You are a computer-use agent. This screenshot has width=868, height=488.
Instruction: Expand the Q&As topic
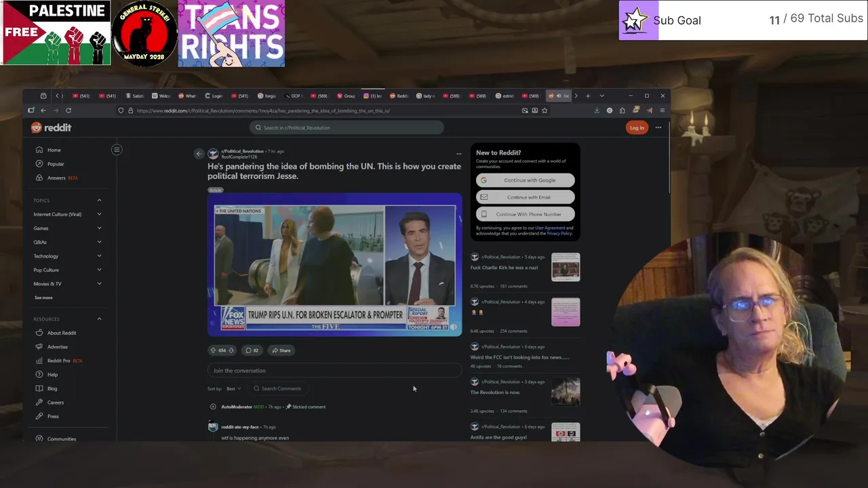pyautogui.click(x=99, y=242)
